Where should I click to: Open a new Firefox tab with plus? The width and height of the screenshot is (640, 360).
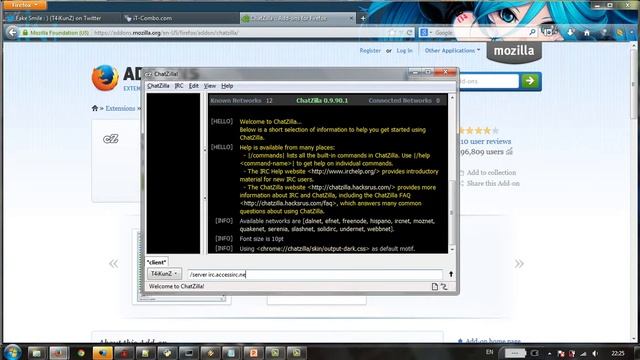363,18
